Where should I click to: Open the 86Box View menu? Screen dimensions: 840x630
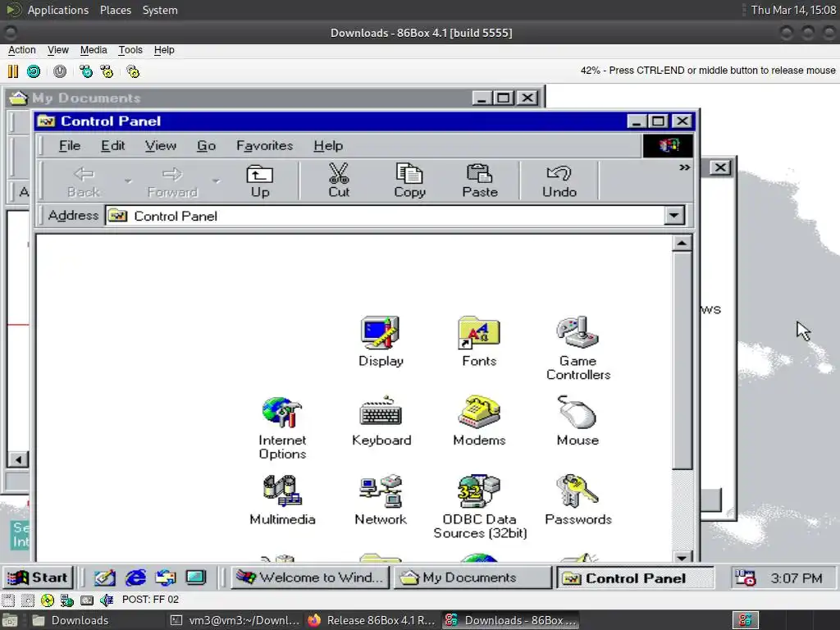58,50
